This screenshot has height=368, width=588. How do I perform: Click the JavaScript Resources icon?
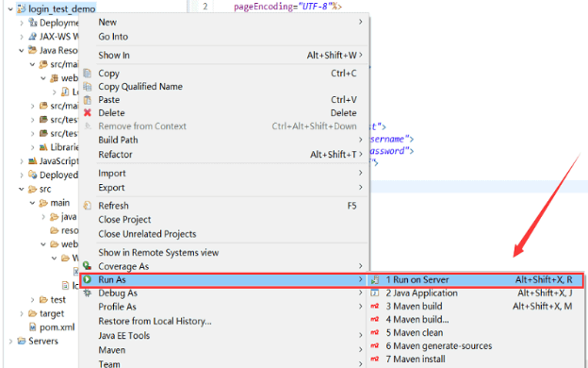click(33, 161)
